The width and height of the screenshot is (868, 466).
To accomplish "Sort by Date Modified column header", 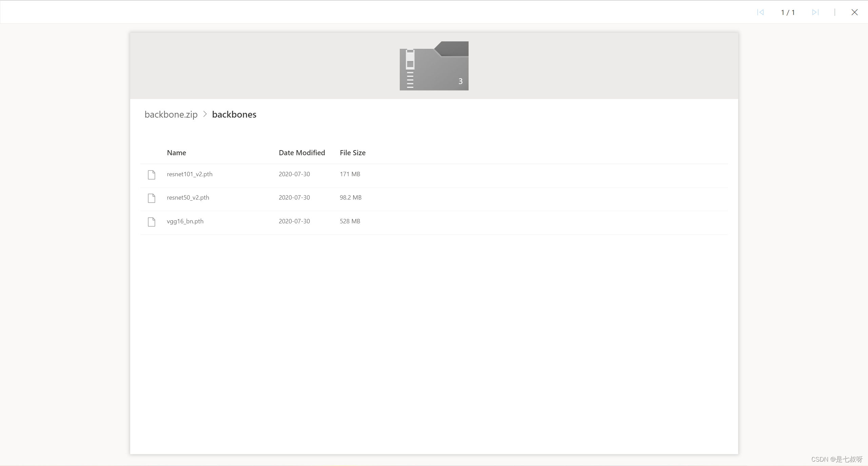I will (x=302, y=153).
